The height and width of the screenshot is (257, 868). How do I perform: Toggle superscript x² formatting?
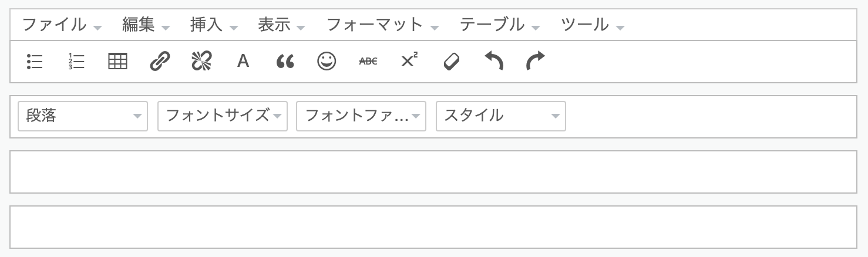click(x=410, y=61)
